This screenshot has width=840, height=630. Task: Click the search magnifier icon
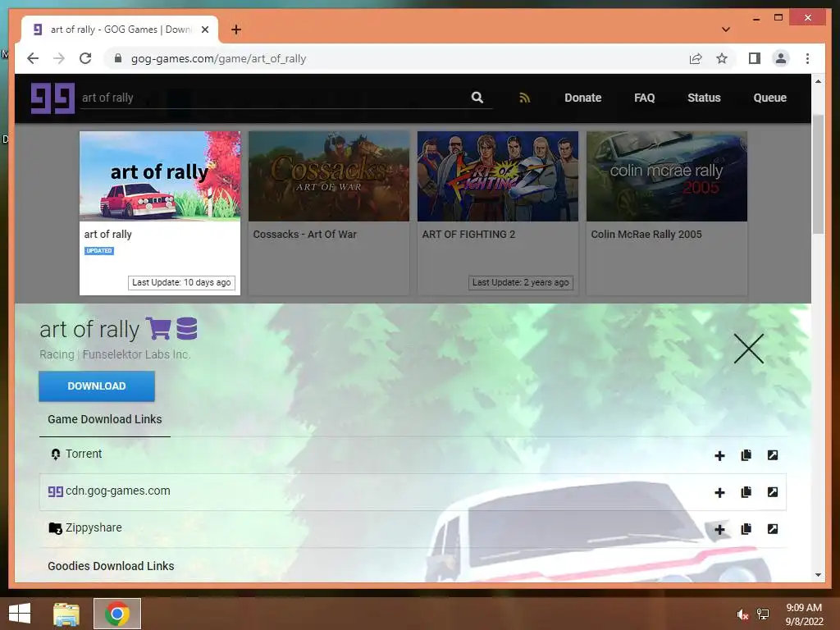477,98
